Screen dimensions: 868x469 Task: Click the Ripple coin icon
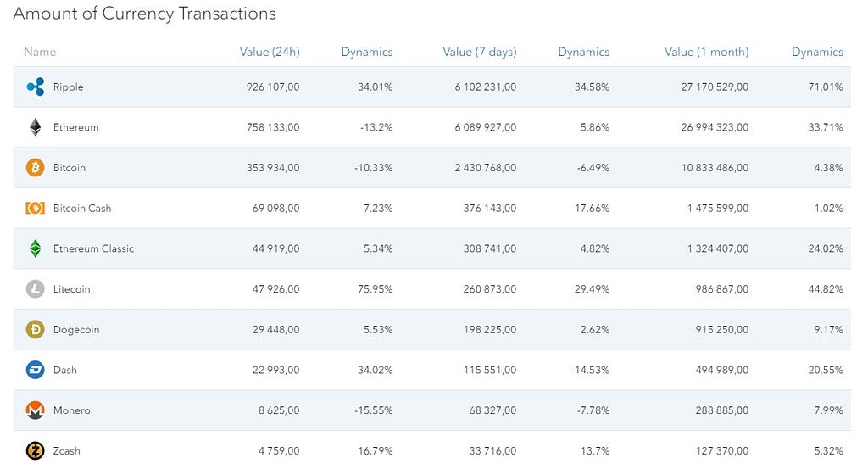[x=35, y=87]
